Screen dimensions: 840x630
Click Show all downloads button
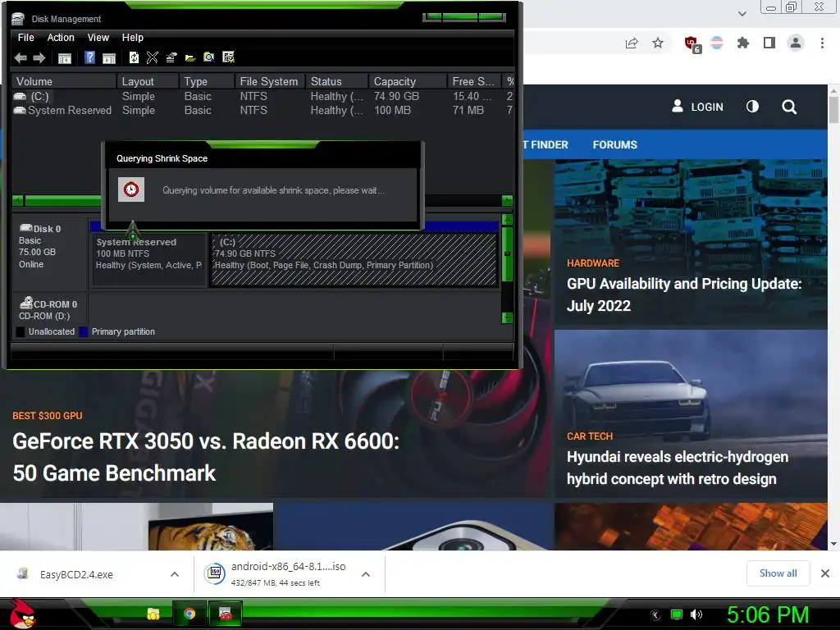[x=778, y=573]
